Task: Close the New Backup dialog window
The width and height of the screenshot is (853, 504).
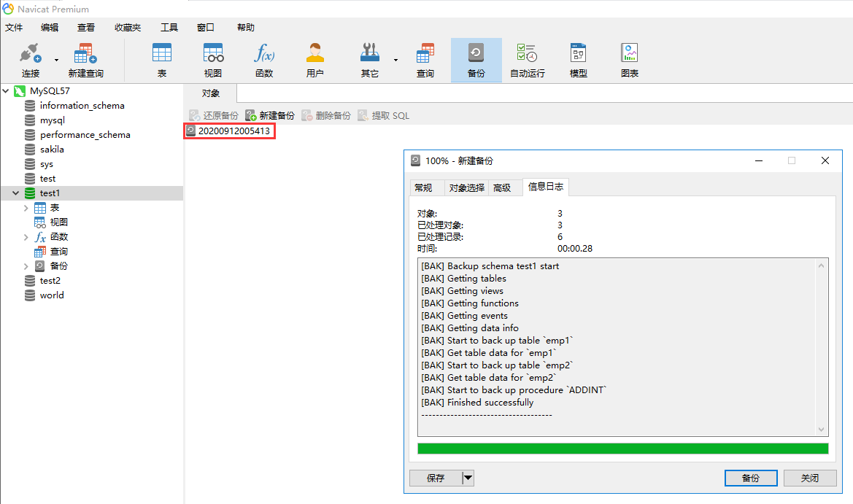Action: click(x=825, y=160)
